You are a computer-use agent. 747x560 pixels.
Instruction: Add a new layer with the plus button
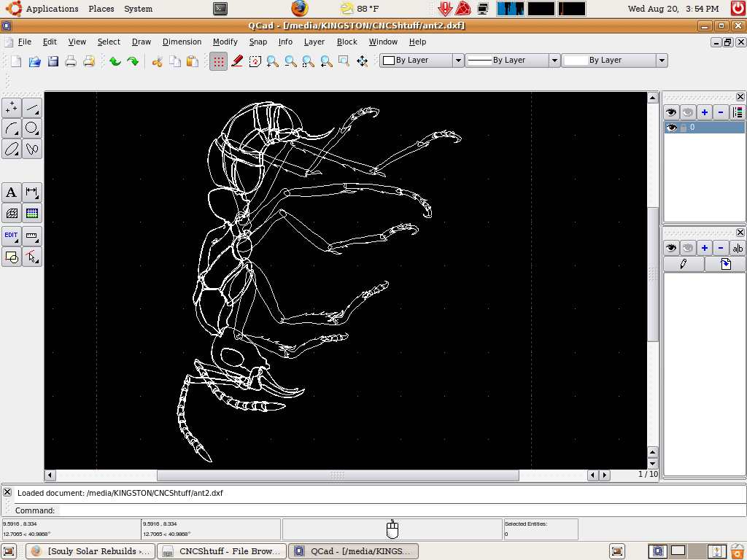click(x=704, y=112)
